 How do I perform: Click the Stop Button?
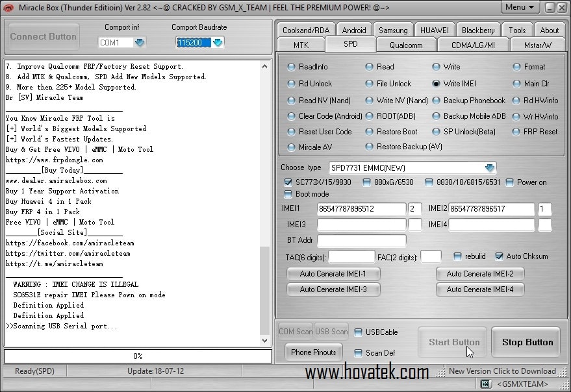[x=526, y=342]
